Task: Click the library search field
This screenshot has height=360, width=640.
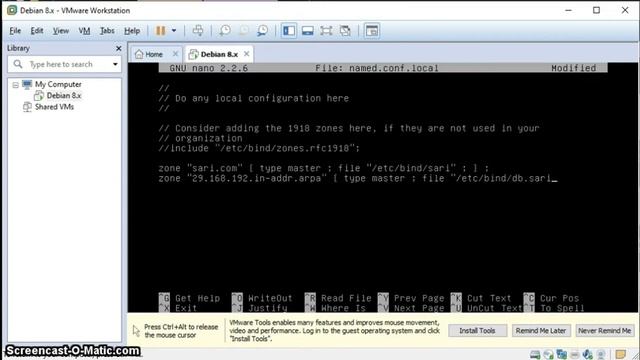Action: tap(65, 64)
